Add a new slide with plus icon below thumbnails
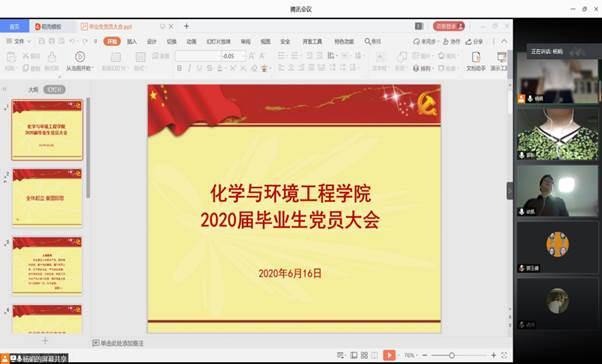 45,341
